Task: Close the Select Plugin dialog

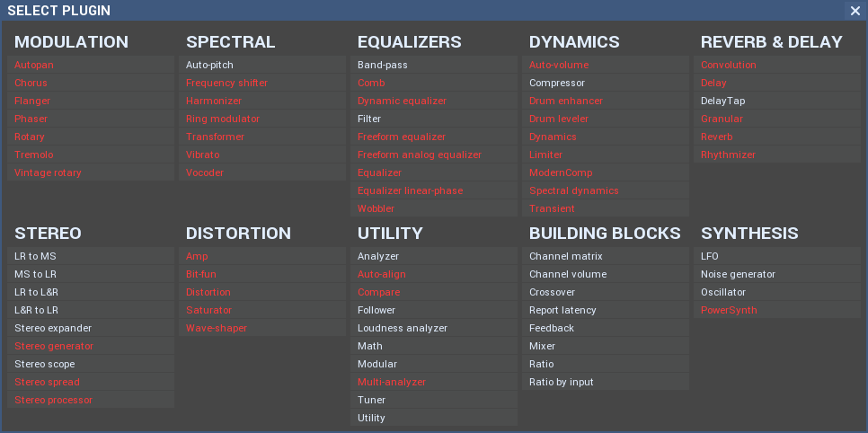Action: 855,11
